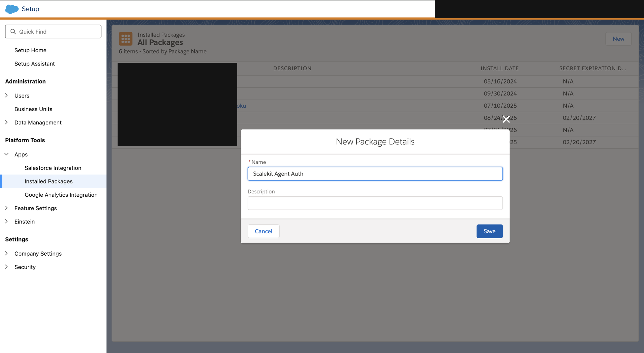Close the New Package Details dialog
This screenshot has height=353, width=644.
coord(506,119)
